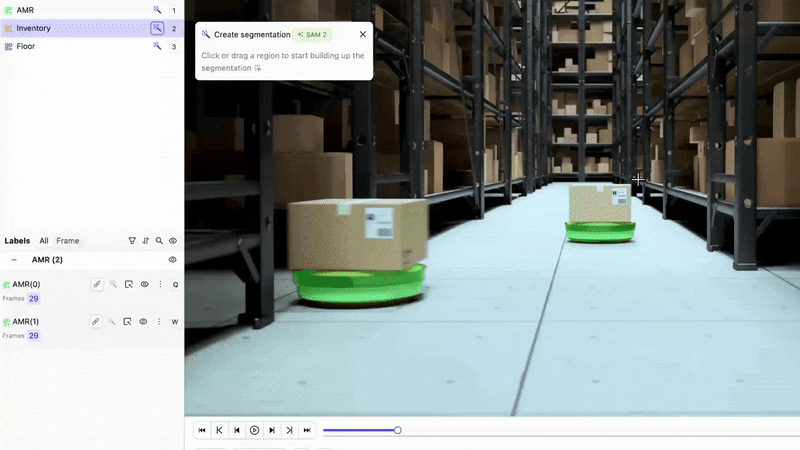Play the video with the play button

coord(254,430)
